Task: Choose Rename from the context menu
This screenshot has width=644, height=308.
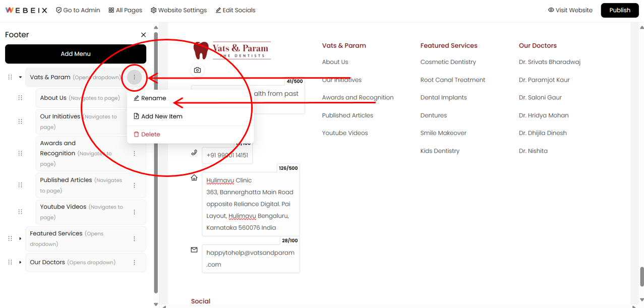Action: click(x=190, y=98)
